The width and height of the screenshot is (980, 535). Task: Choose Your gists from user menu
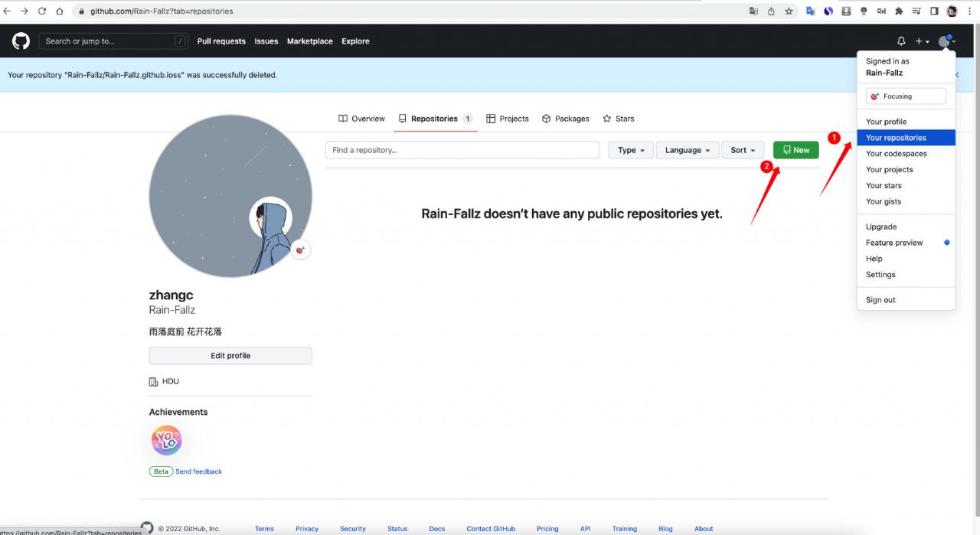906,202
